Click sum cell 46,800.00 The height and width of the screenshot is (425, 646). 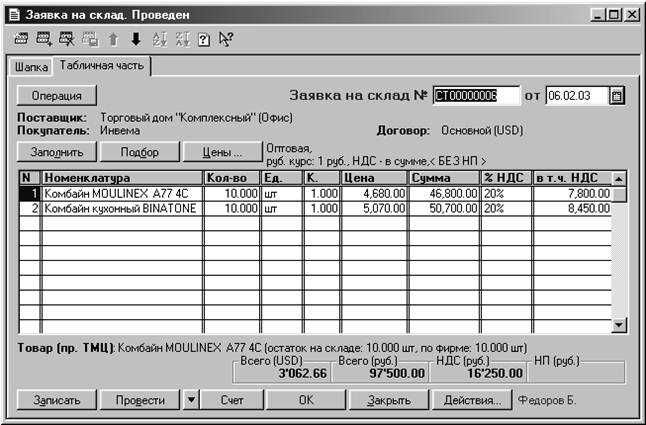click(x=444, y=194)
